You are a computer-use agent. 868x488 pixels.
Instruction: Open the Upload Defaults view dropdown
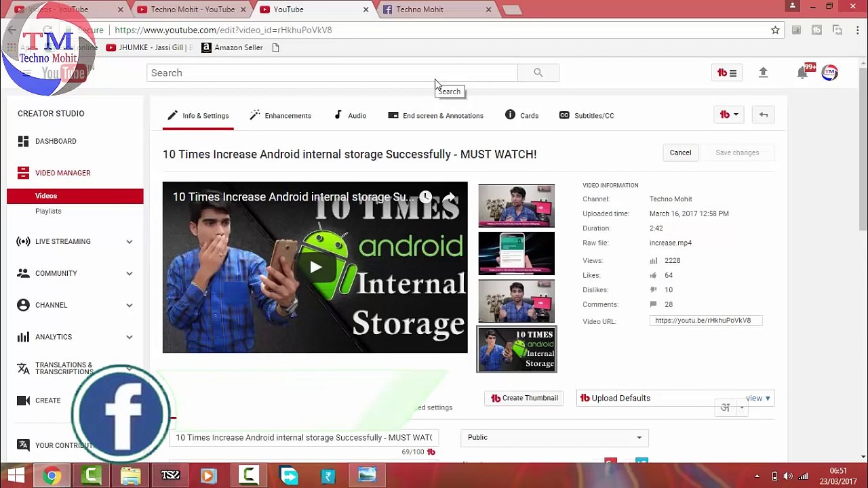point(758,399)
